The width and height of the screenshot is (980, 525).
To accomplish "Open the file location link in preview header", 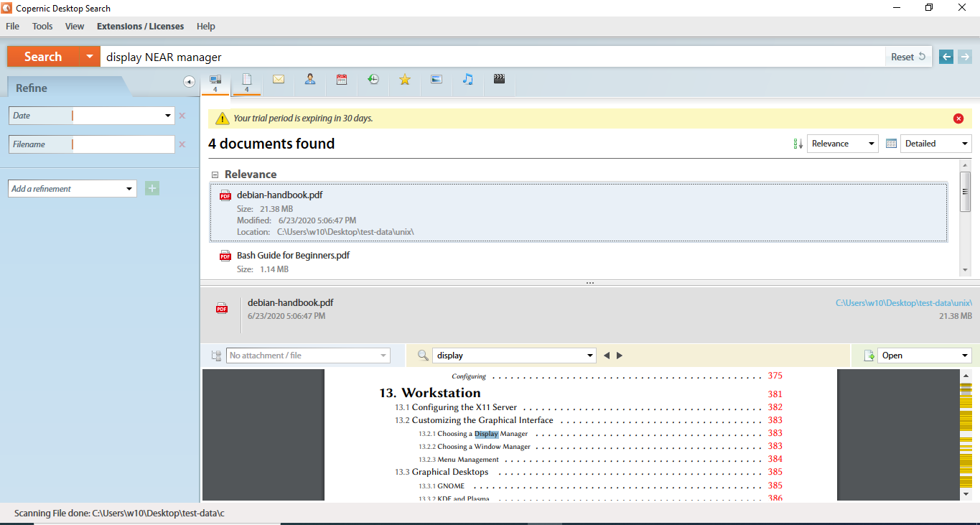I will click(904, 303).
